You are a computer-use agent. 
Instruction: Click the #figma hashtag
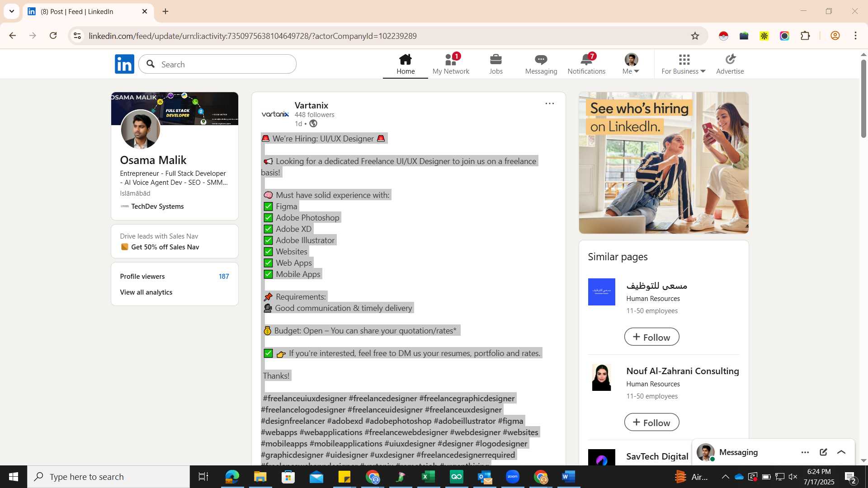pyautogui.click(x=510, y=421)
